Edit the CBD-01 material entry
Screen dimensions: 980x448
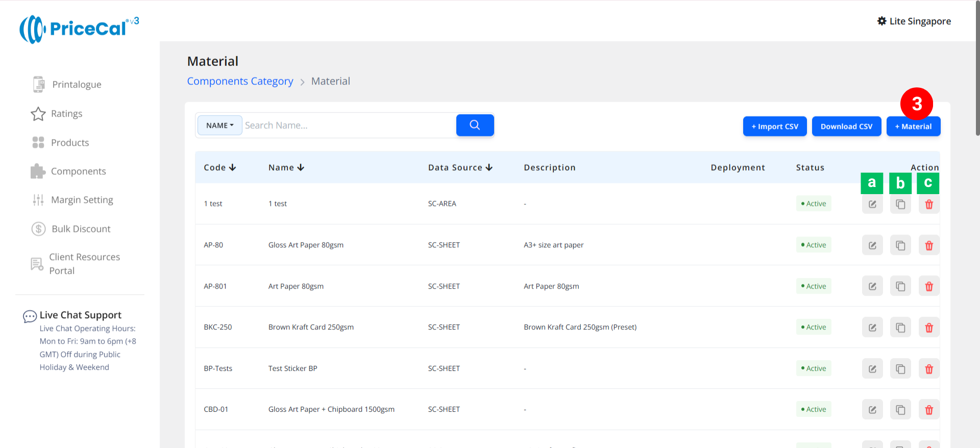click(872, 410)
